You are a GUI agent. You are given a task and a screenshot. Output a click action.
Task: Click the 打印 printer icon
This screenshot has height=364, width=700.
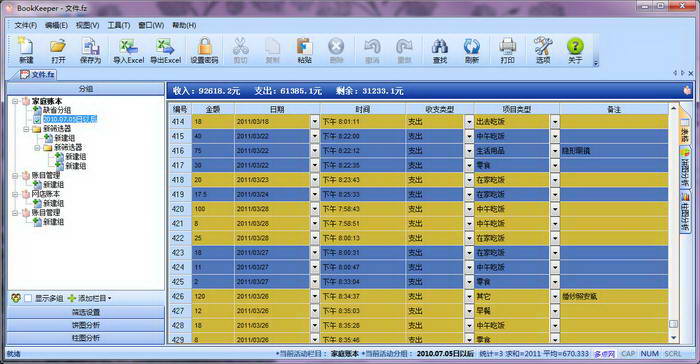(508, 46)
